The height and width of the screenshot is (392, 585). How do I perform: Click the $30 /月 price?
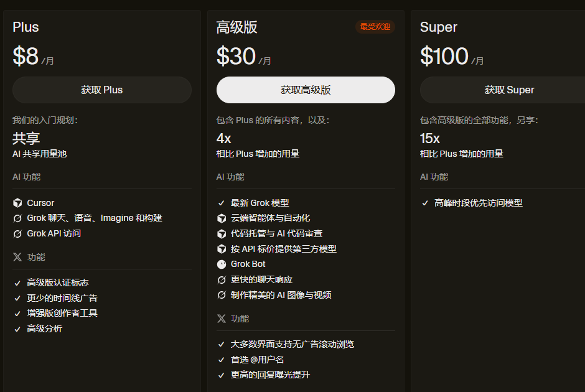pos(243,57)
